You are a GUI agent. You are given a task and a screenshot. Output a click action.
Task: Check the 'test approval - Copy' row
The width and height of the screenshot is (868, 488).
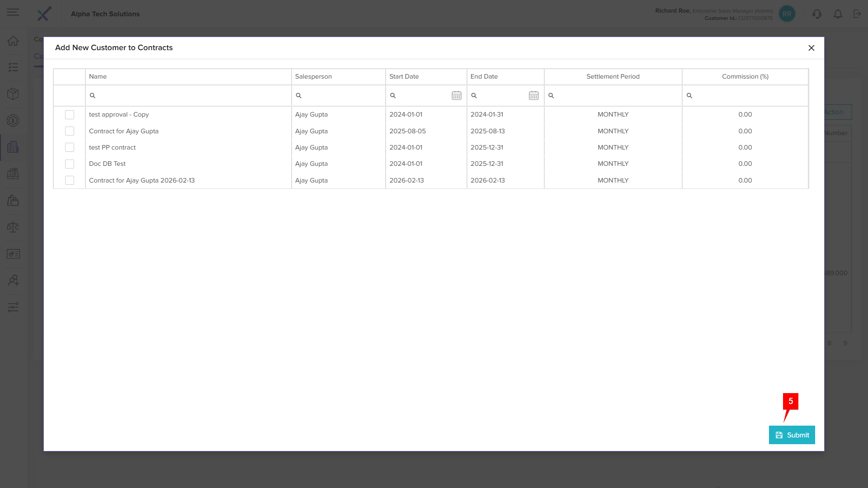70,115
